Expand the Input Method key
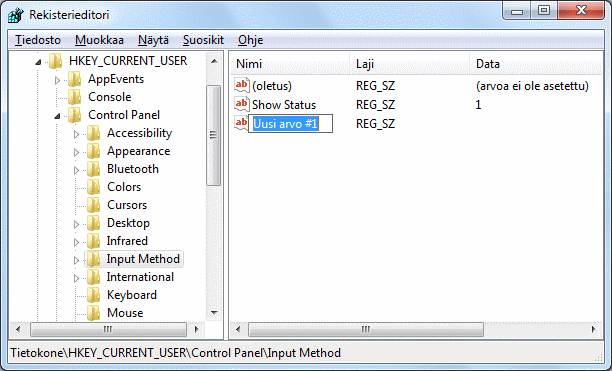The width and height of the screenshot is (612, 371). tap(76, 260)
